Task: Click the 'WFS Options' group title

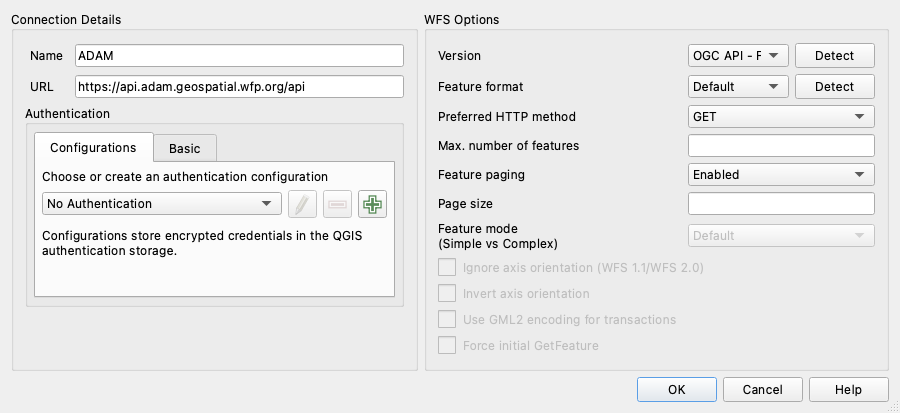Action: pos(461,20)
